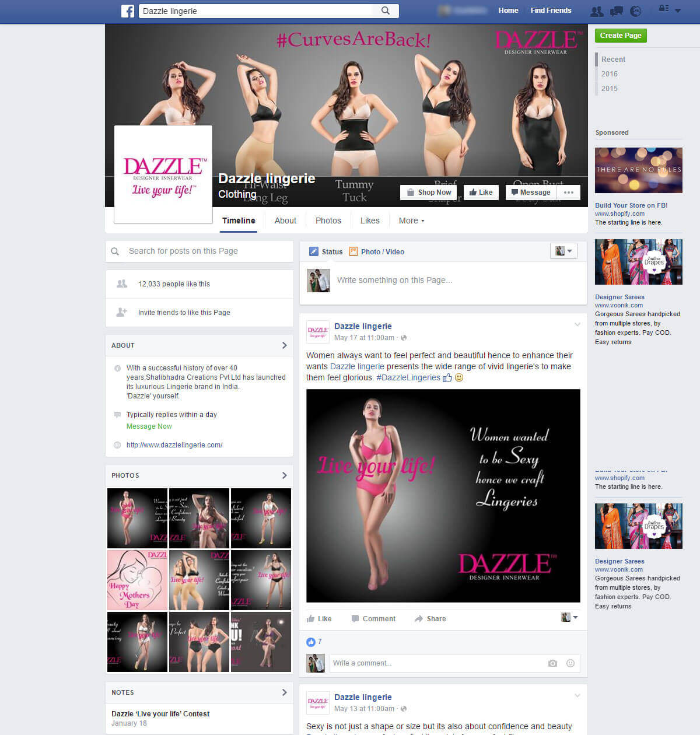
Task: Open May 13 post options arrow
Action: point(577,695)
